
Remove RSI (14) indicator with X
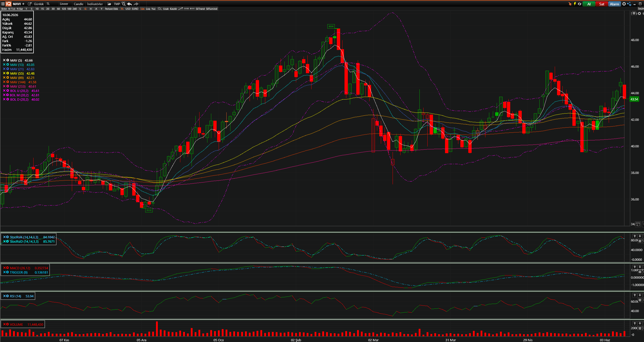[x=4, y=296]
